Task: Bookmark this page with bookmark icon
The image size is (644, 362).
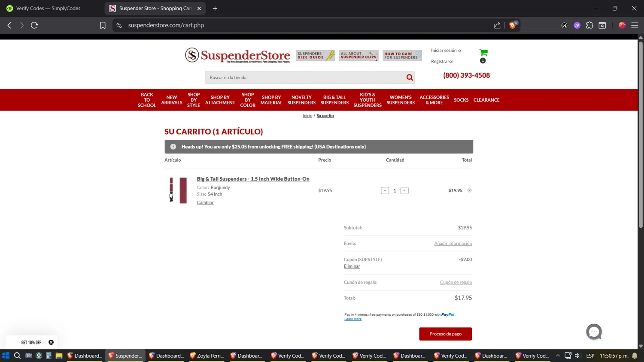Action: (103, 25)
